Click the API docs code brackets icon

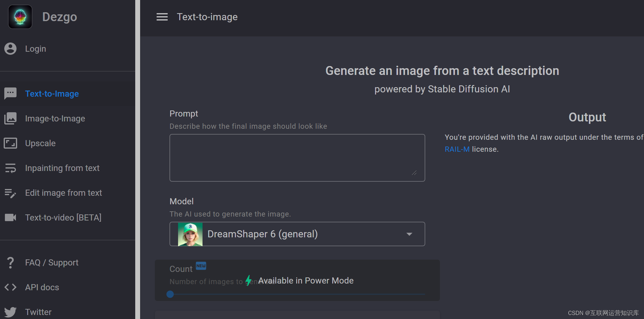click(10, 287)
